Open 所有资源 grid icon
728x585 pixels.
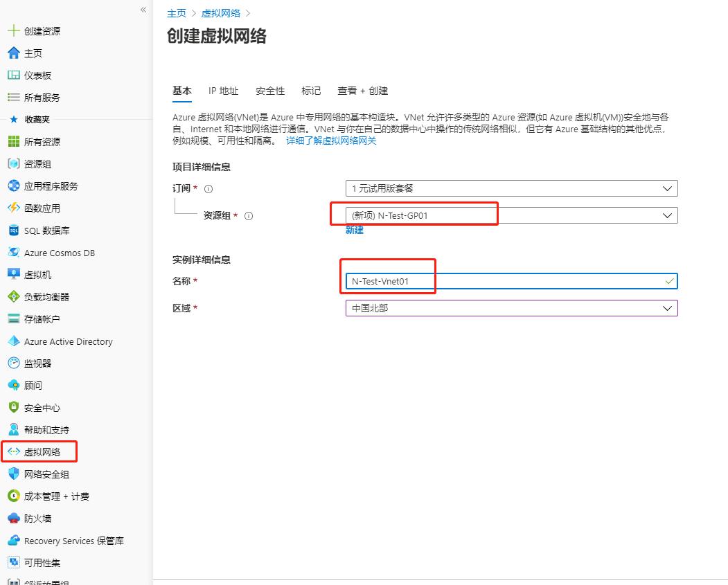14,141
